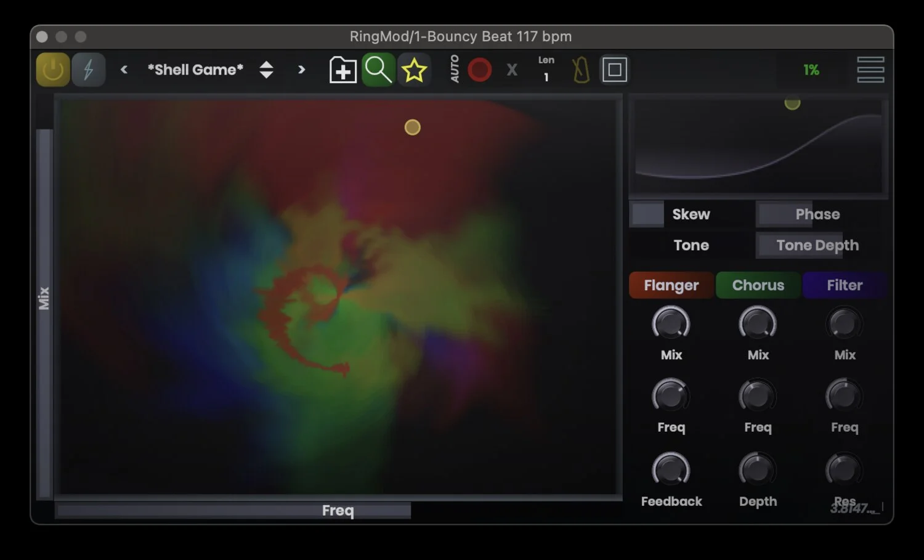Toggle the metronome sync icon
Screen dimensions: 924x560
pos(580,70)
